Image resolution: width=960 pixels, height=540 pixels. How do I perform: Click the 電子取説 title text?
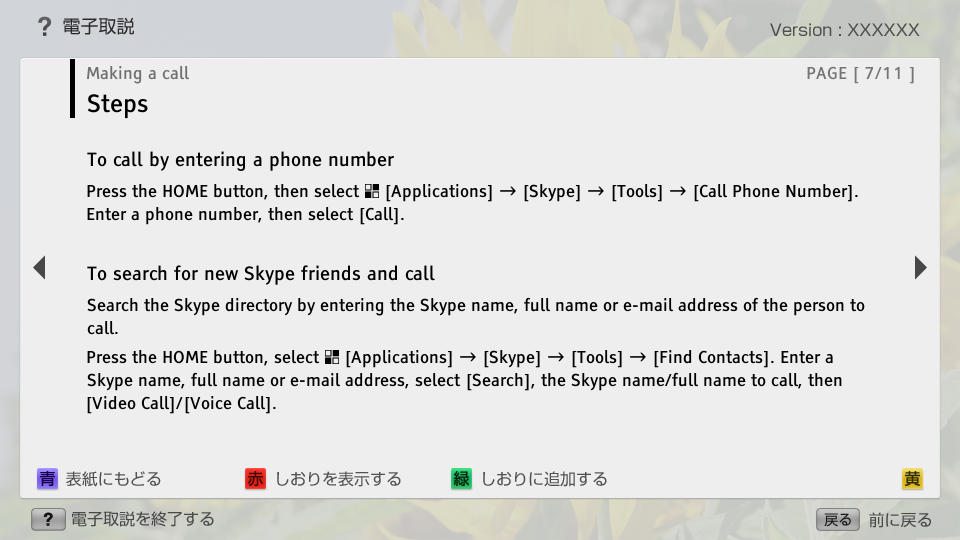pyautogui.click(x=98, y=27)
